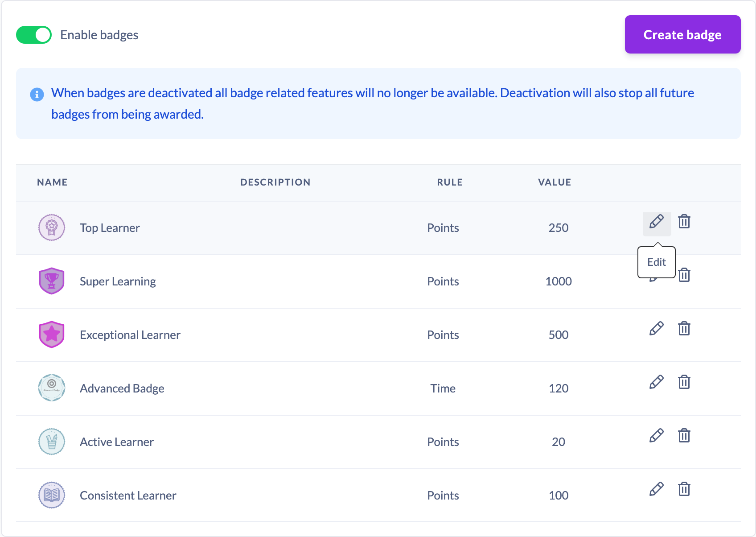Delete the Active Learner badge
Image resolution: width=756 pixels, height=537 pixels.
684,436
